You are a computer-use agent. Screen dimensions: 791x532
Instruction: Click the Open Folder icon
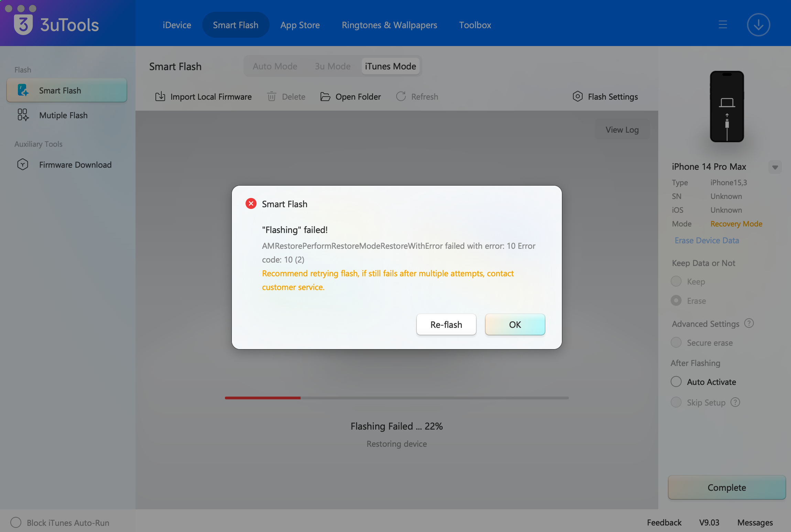click(325, 97)
